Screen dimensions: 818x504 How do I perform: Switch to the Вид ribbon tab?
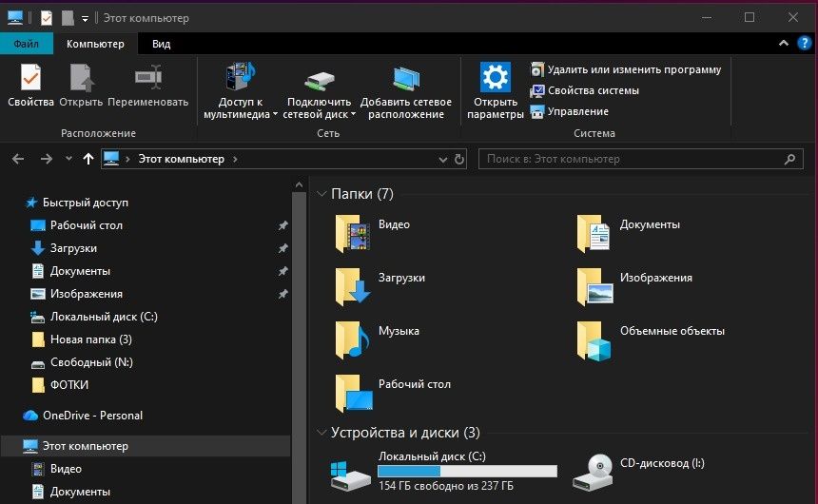[x=161, y=44]
